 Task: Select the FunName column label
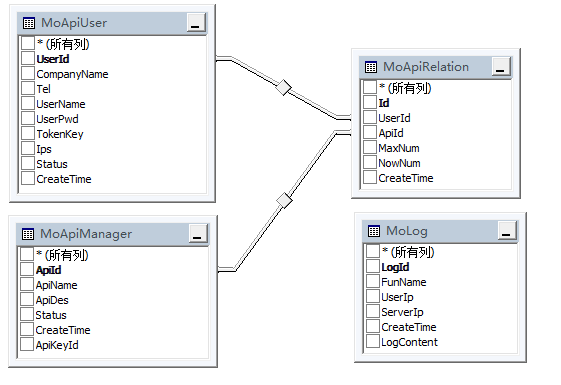[x=404, y=282]
